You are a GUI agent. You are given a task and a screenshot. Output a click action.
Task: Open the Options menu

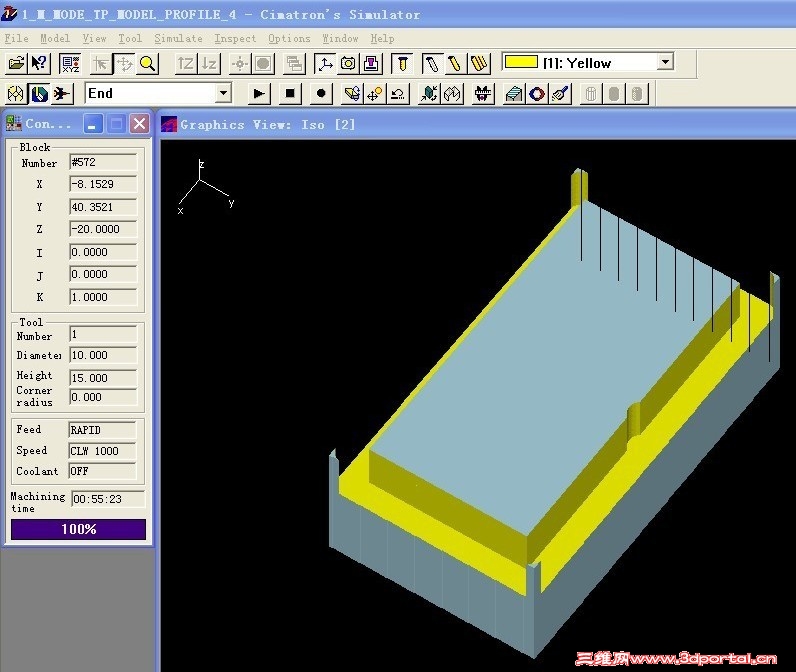(x=289, y=39)
